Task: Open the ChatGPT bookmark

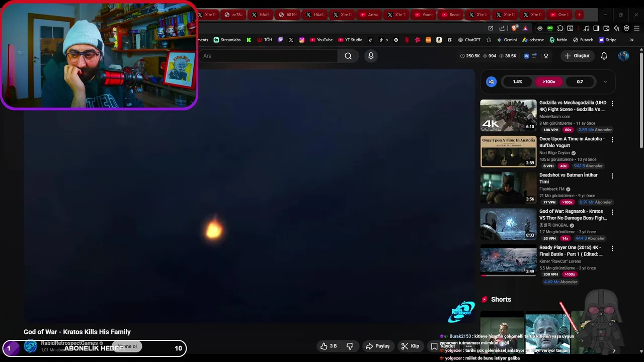Action: pyautogui.click(x=469, y=40)
